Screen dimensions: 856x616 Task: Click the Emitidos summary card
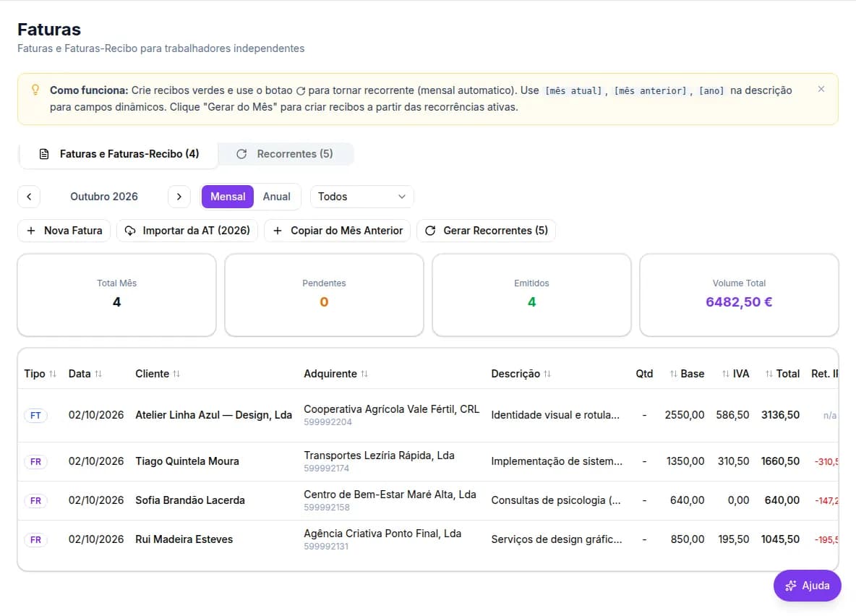pyautogui.click(x=531, y=295)
